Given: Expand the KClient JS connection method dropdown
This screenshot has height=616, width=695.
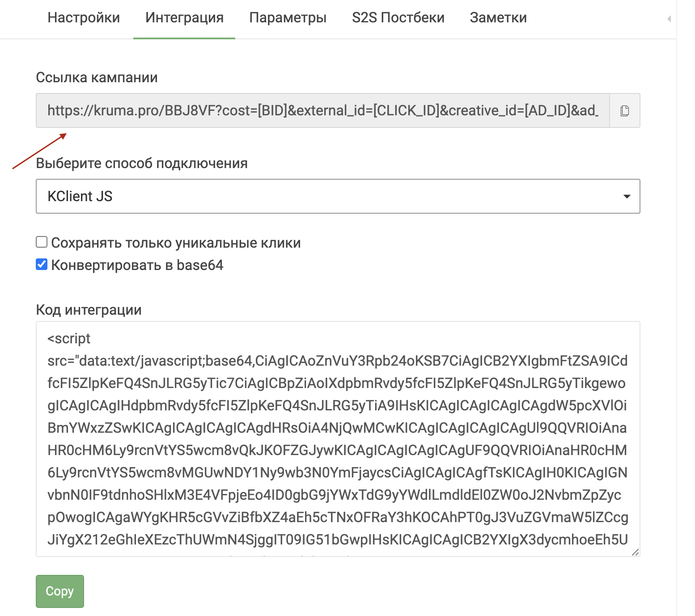Looking at the screenshot, I should tap(338, 196).
